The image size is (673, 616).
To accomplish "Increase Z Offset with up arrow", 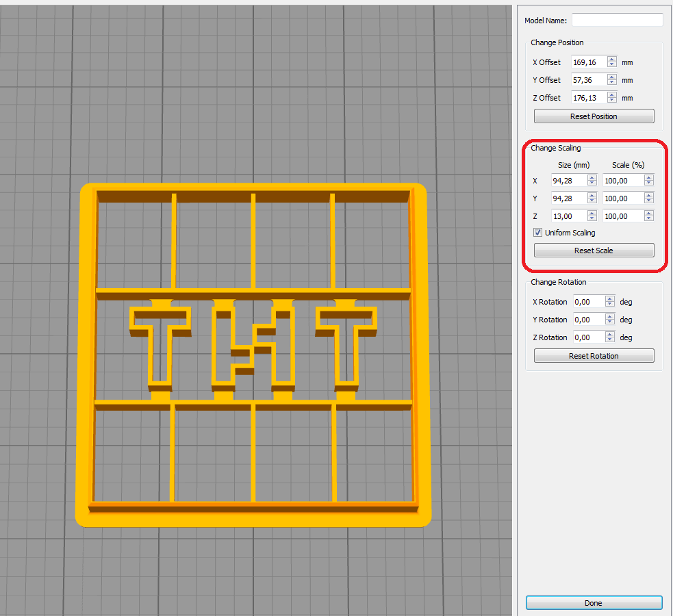I will [x=612, y=95].
